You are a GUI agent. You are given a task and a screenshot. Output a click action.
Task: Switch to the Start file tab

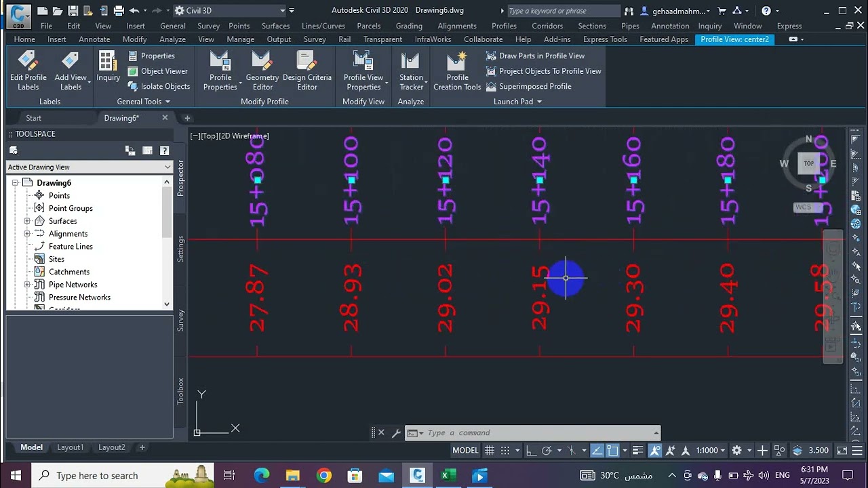(33, 118)
